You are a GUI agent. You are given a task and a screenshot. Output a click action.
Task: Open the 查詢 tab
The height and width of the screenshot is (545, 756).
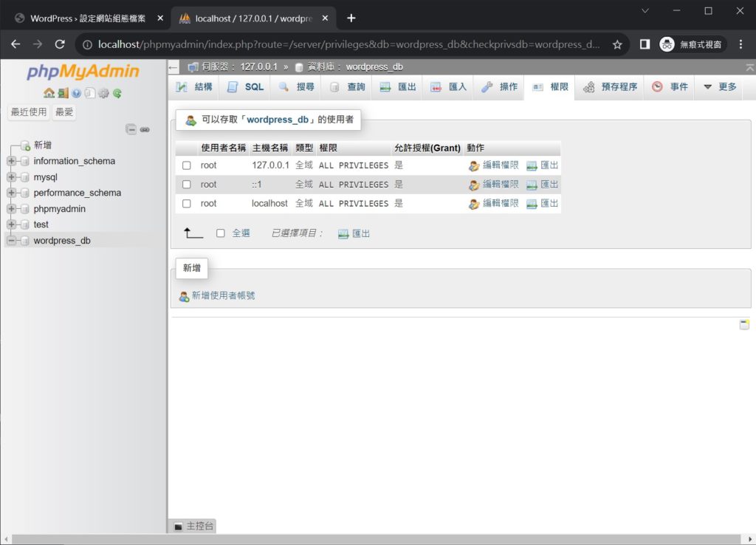click(347, 87)
